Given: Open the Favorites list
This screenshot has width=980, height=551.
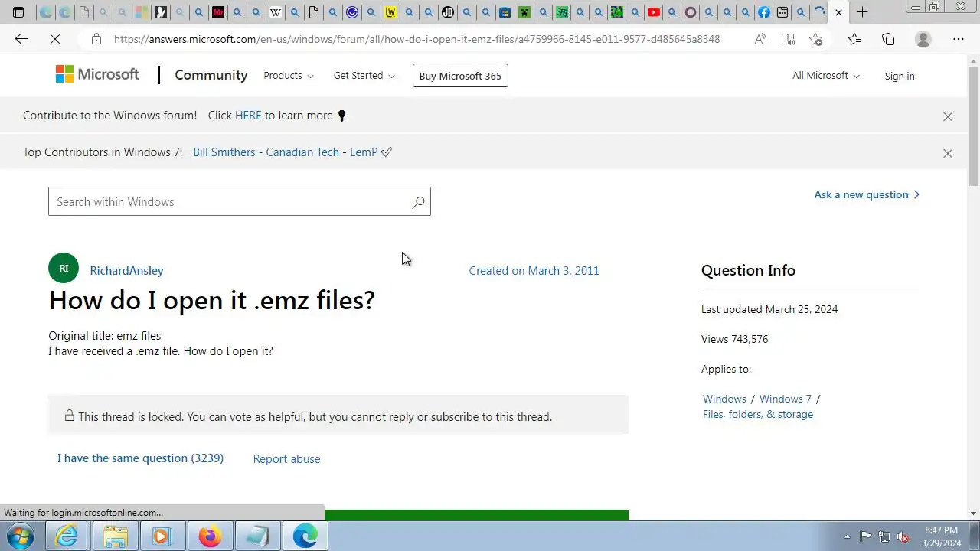Looking at the screenshot, I should click(x=854, y=39).
